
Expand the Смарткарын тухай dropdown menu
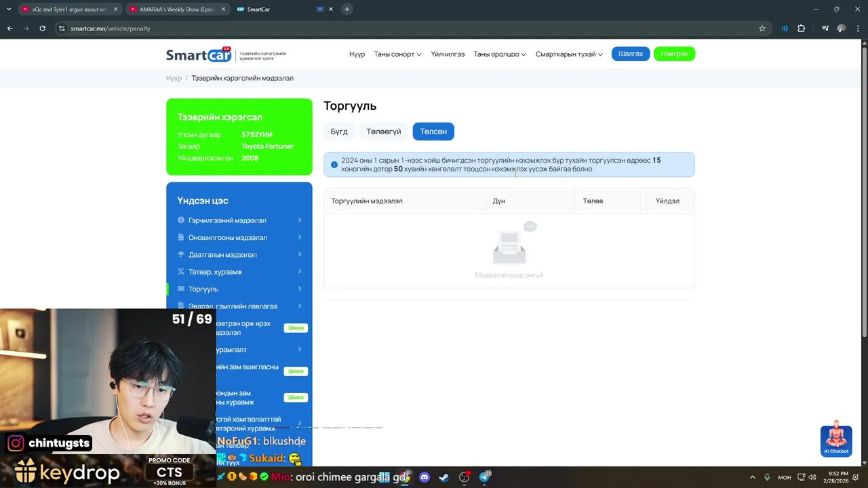click(569, 54)
